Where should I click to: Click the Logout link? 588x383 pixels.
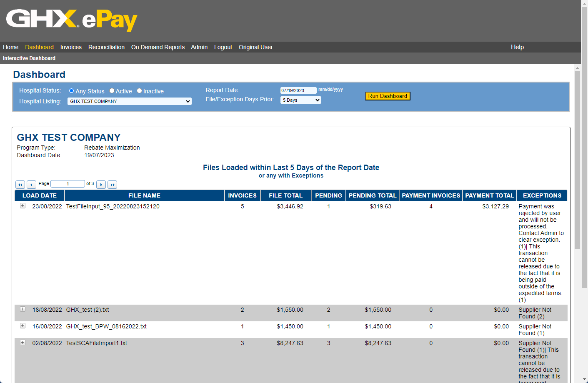pos(223,47)
